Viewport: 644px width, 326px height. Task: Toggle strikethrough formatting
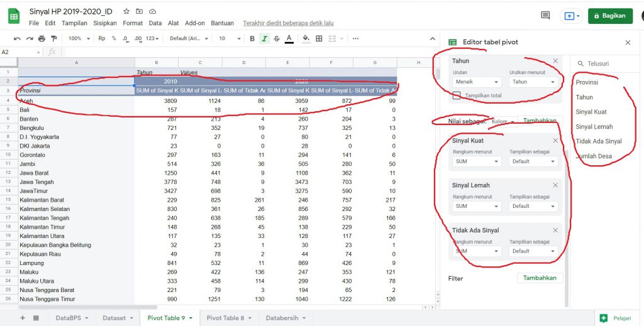point(277,38)
